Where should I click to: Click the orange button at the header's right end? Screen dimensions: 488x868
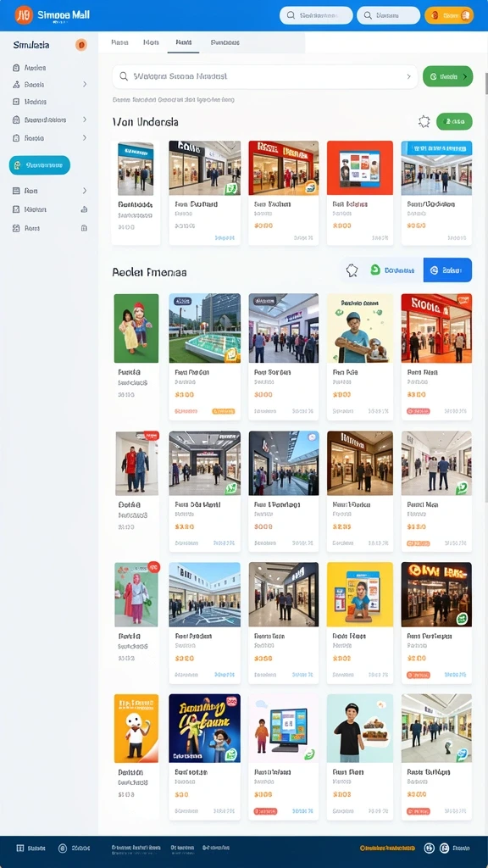coord(449,15)
